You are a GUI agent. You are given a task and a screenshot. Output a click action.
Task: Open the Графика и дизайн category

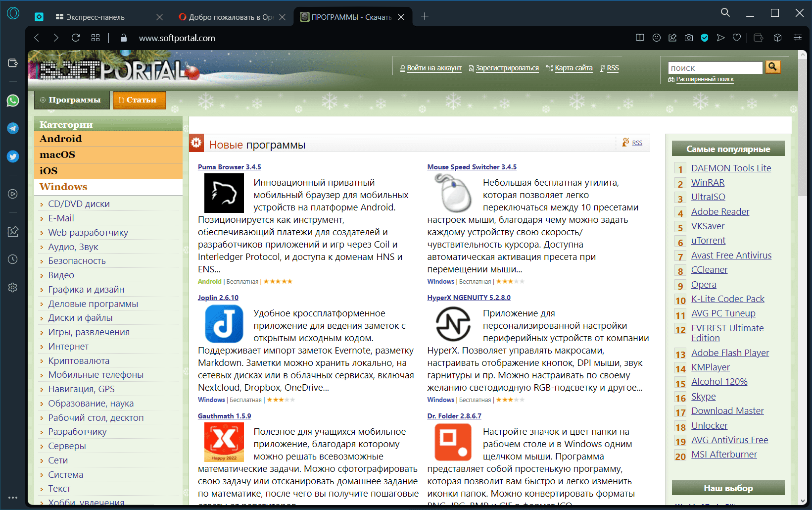(x=86, y=289)
